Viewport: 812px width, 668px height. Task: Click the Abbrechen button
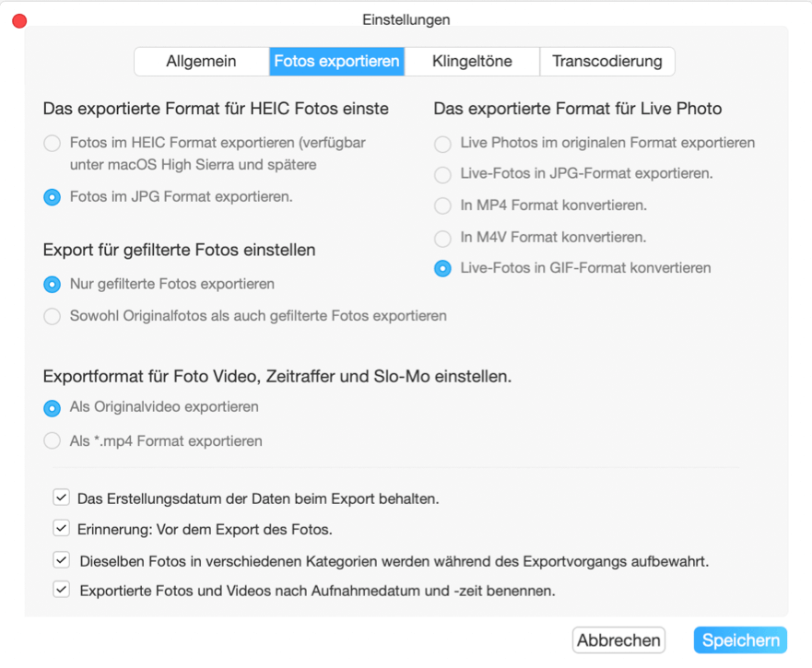tap(618, 639)
